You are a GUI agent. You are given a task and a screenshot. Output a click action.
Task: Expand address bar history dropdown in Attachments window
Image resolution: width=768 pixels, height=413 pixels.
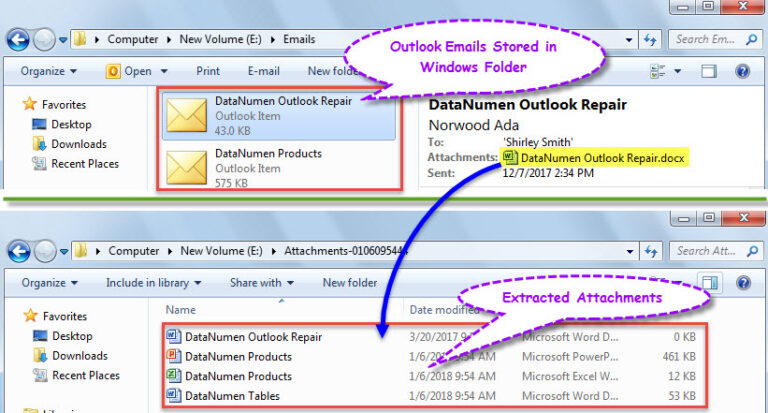click(x=630, y=252)
